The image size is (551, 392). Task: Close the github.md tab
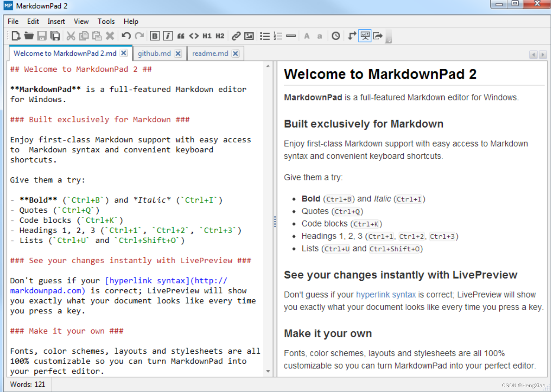click(x=178, y=53)
